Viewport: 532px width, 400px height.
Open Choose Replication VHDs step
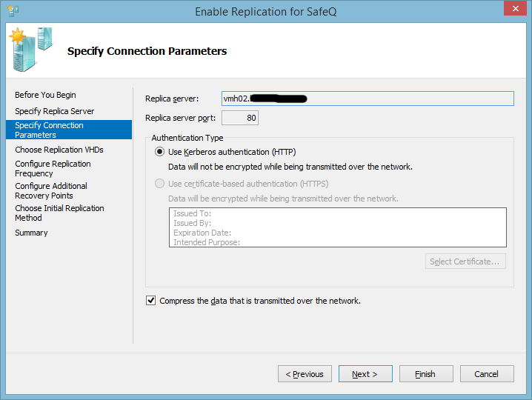(x=59, y=150)
